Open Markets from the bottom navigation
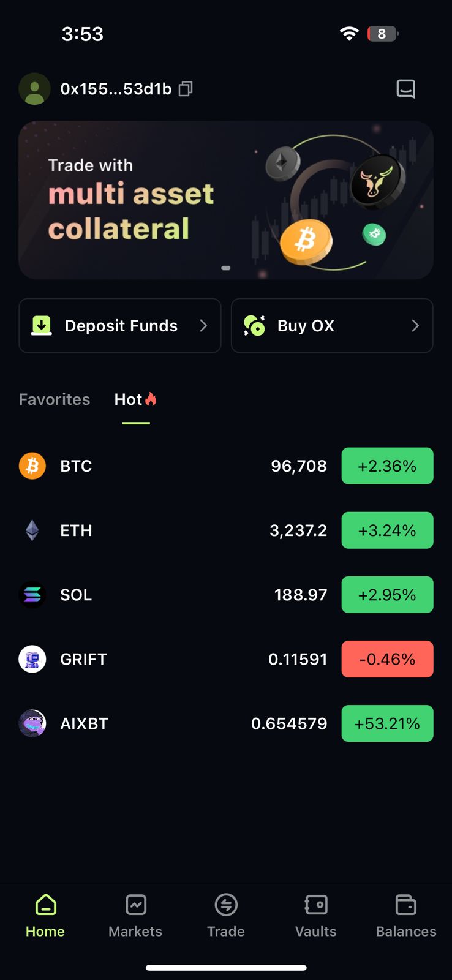 click(x=135, y=916)
